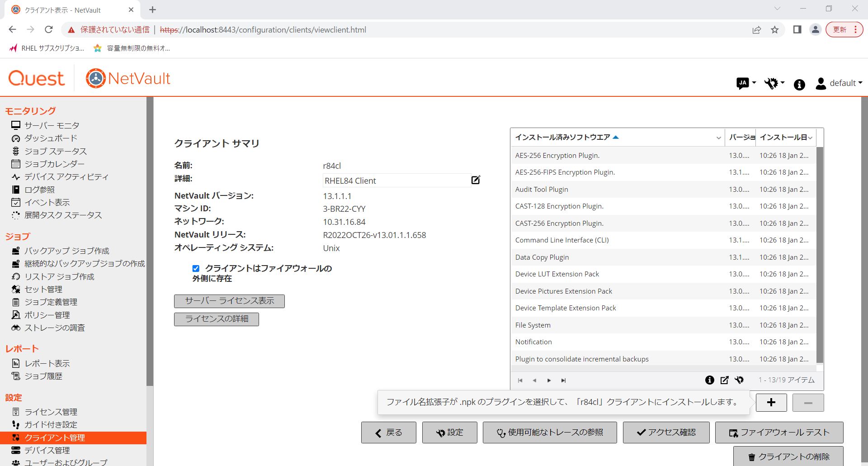Open ログ参照 in sidebar

coord(39,190)
